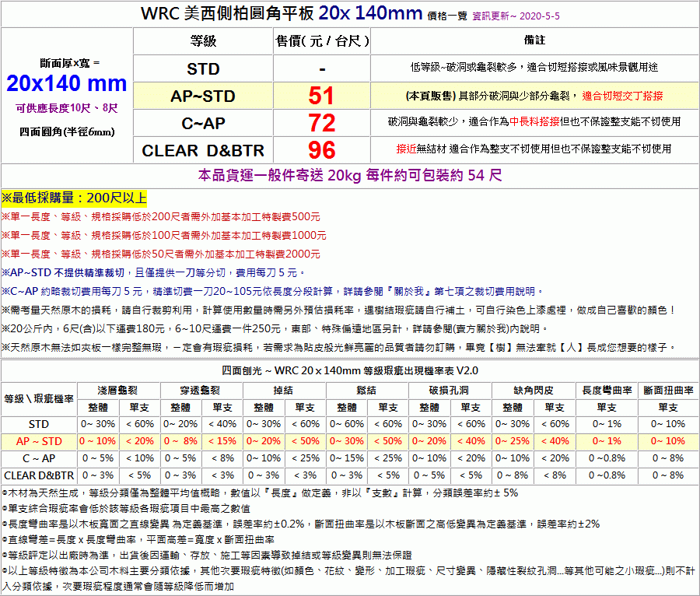The height and width of the screenshot is (596, 700).
Task: Click the "備註" column header
Action: [534, 40]
